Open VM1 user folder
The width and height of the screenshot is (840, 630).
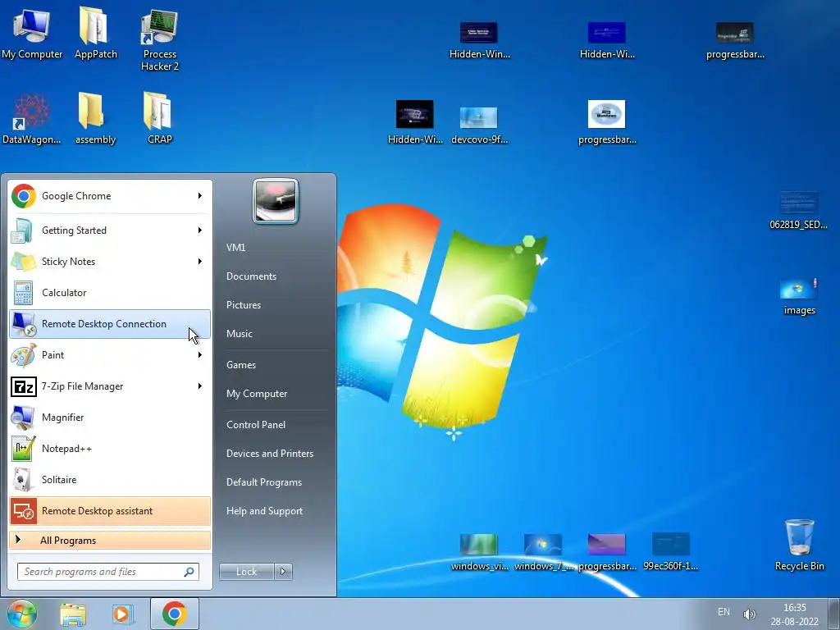pyautogui.click(x=235, y=248)
